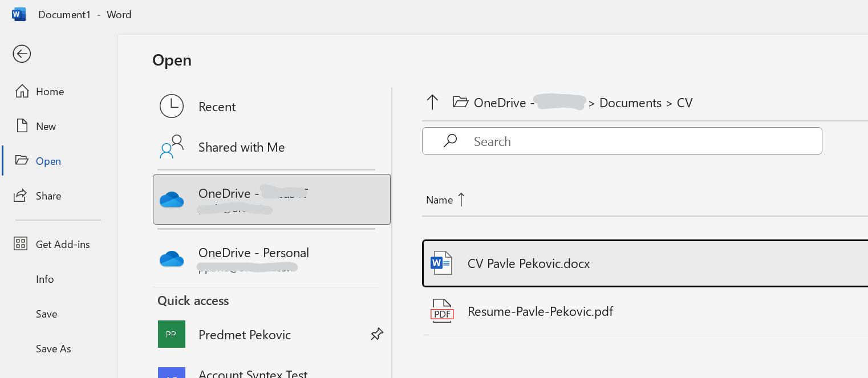Sort files by Name column

tap(446, 200)
